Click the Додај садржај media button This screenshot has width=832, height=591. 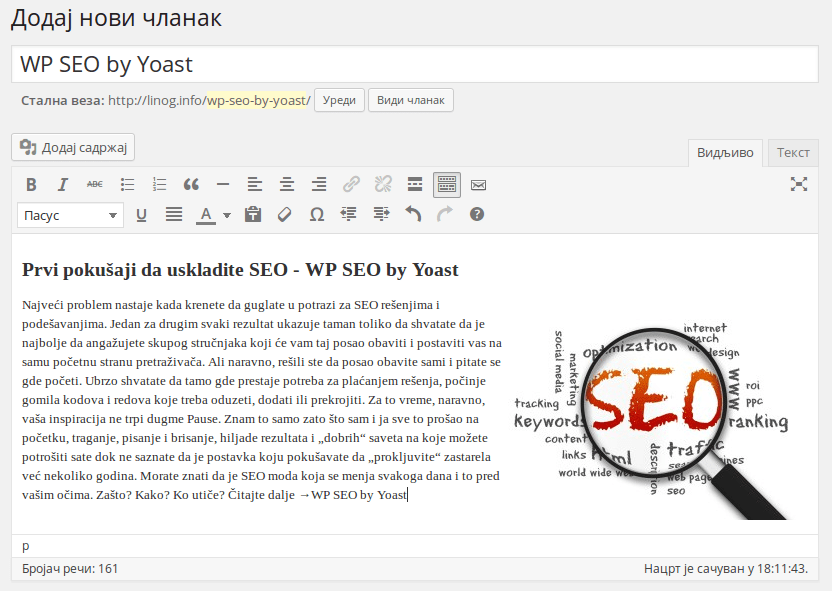[x=73, y=147]
